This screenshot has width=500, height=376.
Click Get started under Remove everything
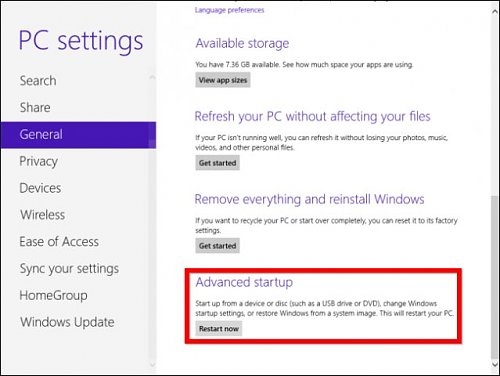tap(217, 246)
